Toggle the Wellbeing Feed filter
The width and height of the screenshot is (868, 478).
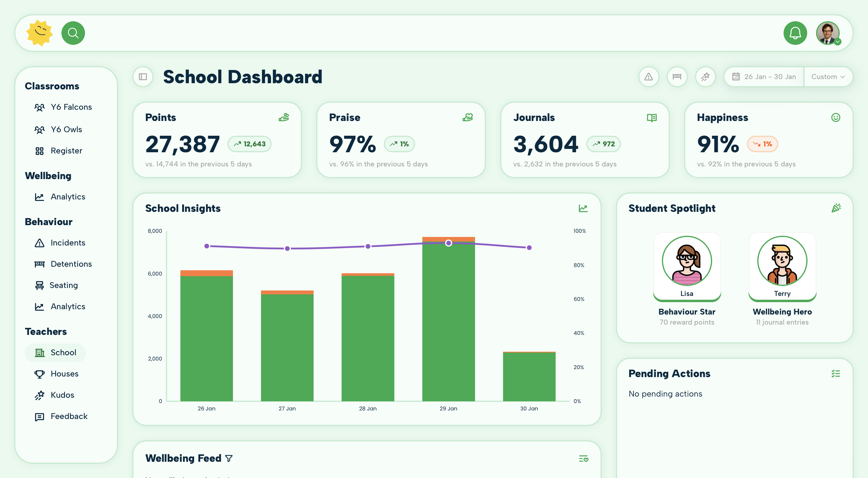coord(229,459)
